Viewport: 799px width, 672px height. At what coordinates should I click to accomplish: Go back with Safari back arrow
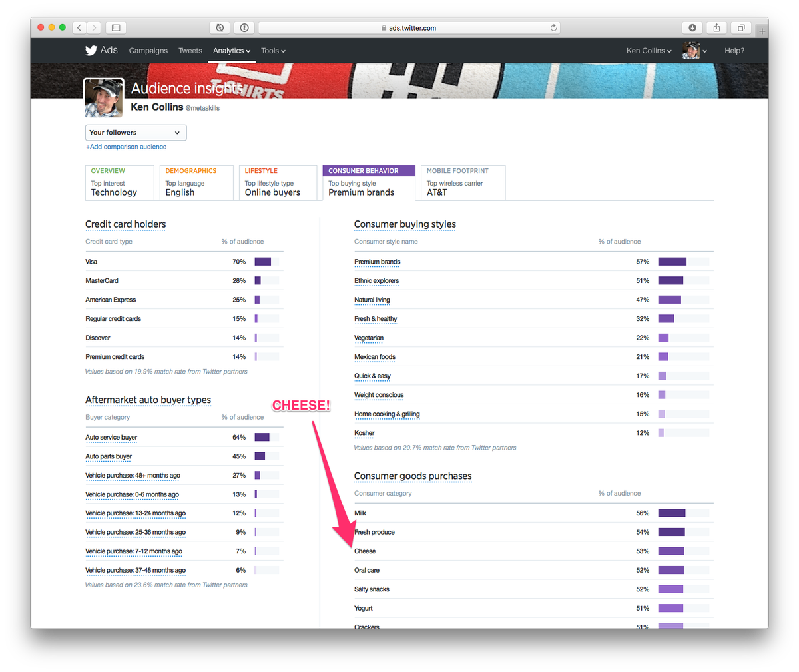pos(80,27)
